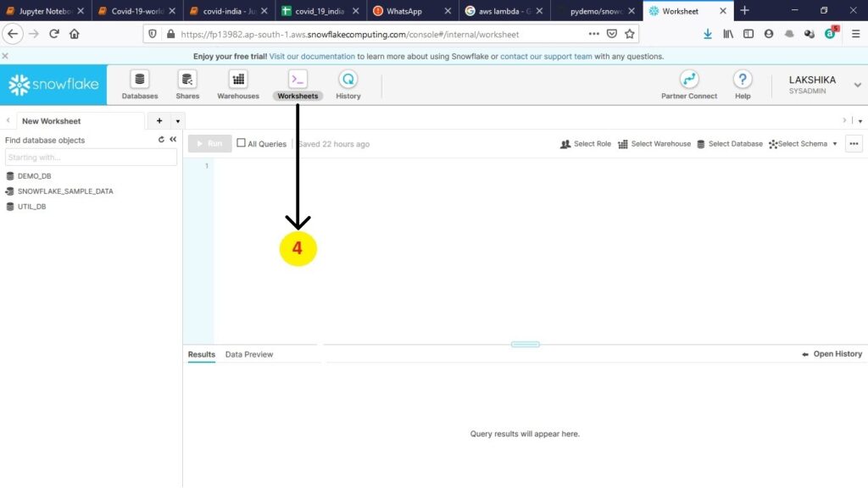Open the worksheet more options menu
The width and height of the screenshot is (868, 488).
point(854,144)
